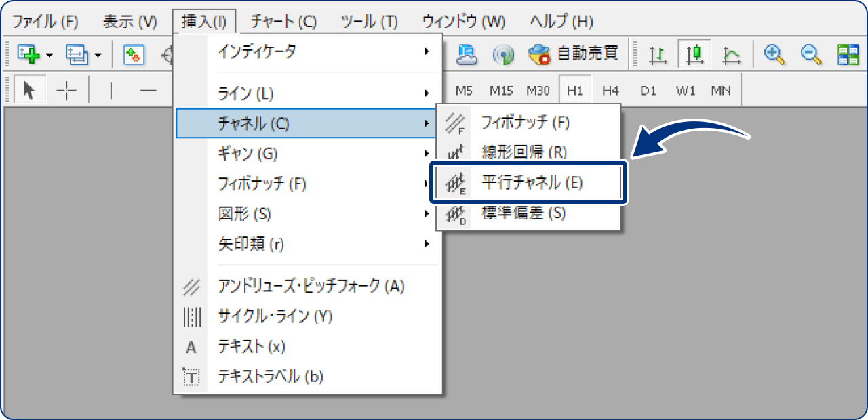Switch timeframe to D1
Screen dimensions: 868x420
click(x=648, y=89)
